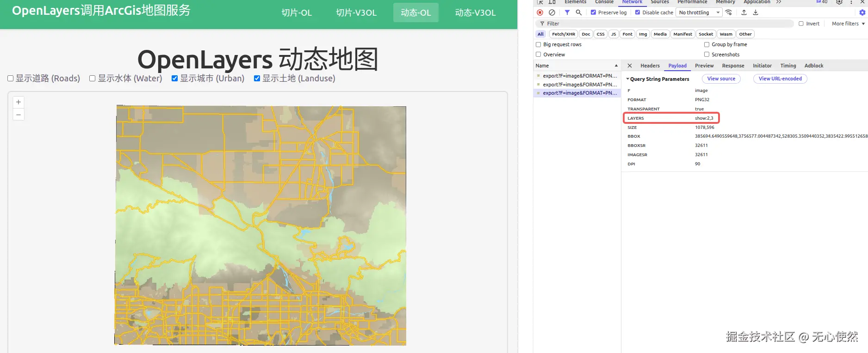The width and height of the screenshot is (868, 353).
Task: Select first export?F=image request row
Action: tap(577, 76)
